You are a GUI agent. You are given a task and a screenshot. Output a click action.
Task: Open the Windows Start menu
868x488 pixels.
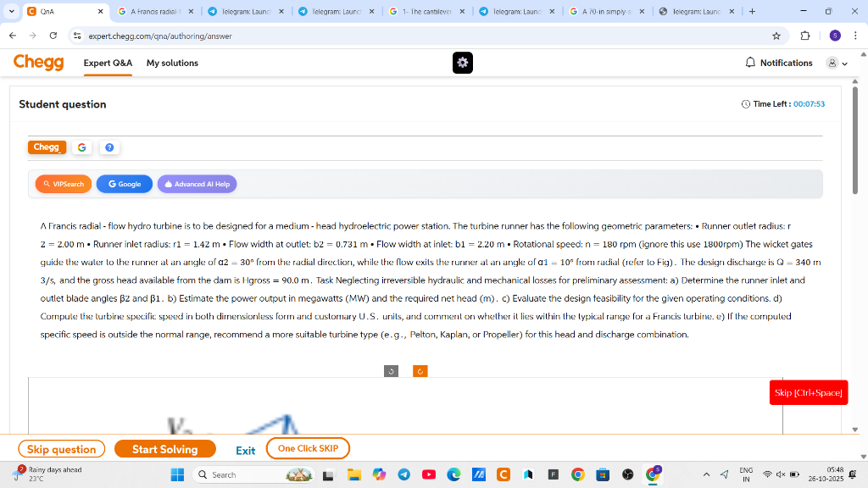[x=177, y=474]
